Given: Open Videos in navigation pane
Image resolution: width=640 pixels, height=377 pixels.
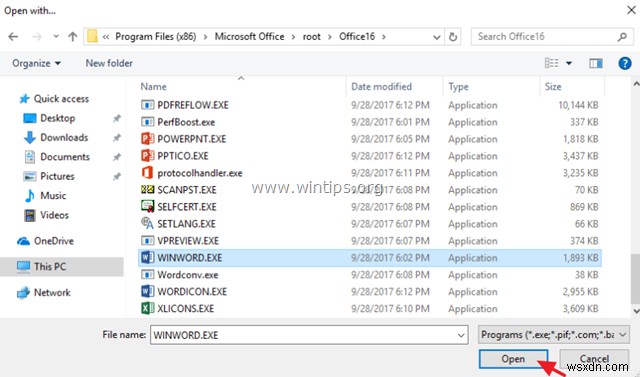Looking at the screenshot, I should (46, 215).
